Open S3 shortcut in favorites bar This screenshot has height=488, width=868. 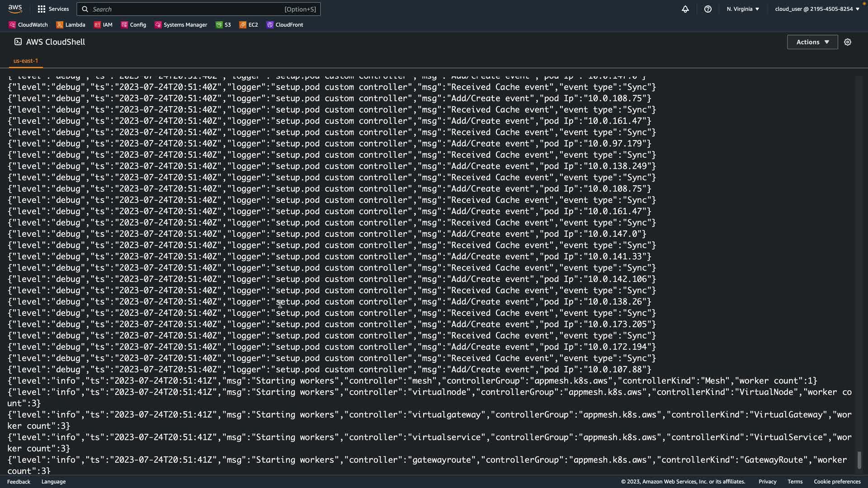pos(223,25)
